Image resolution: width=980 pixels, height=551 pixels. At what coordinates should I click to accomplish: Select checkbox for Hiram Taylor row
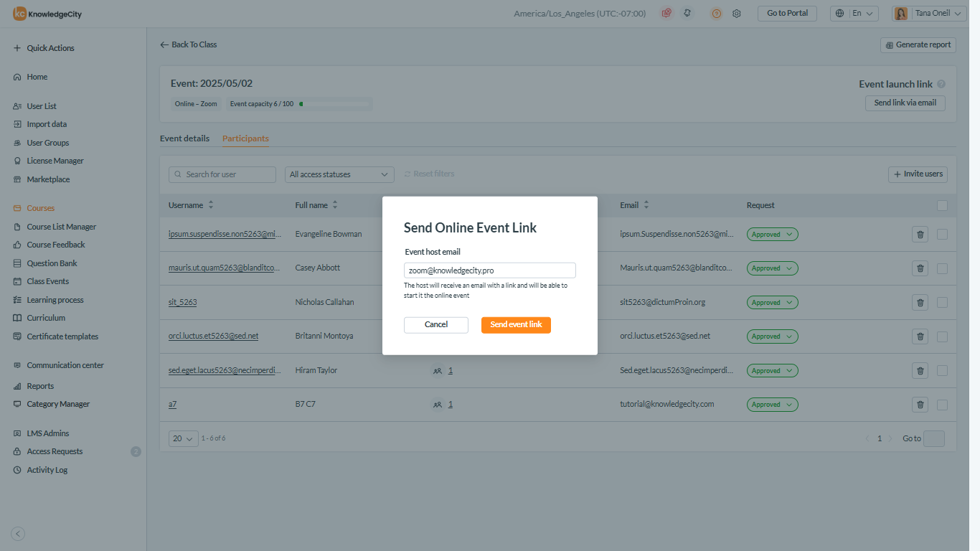pyautogui.click(x=942, y=371)
